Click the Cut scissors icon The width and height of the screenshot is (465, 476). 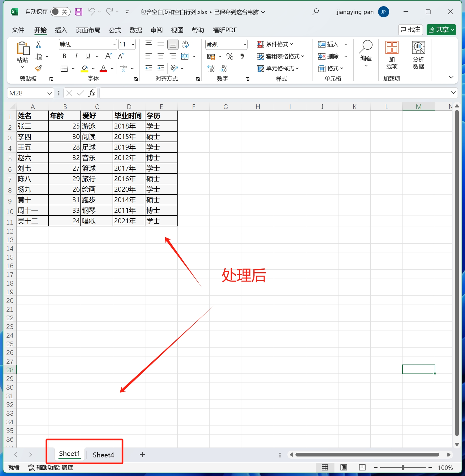tap(38, 45)
